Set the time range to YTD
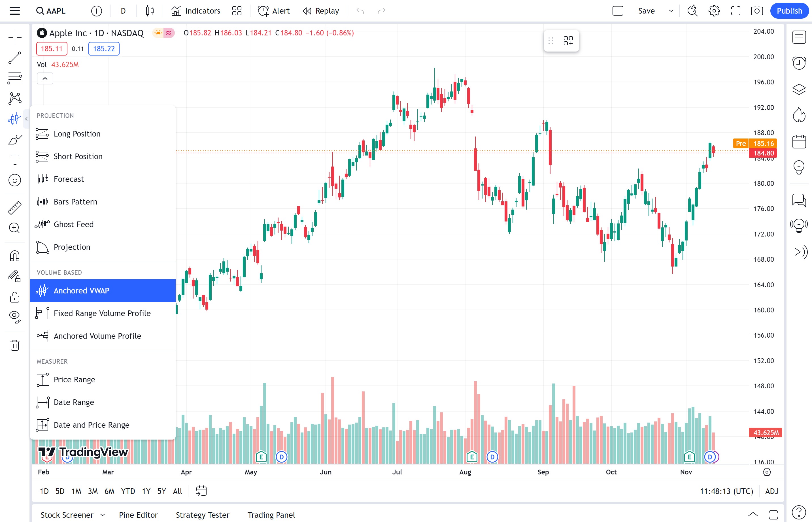This screenshot has width=812, height=522. 128,491
